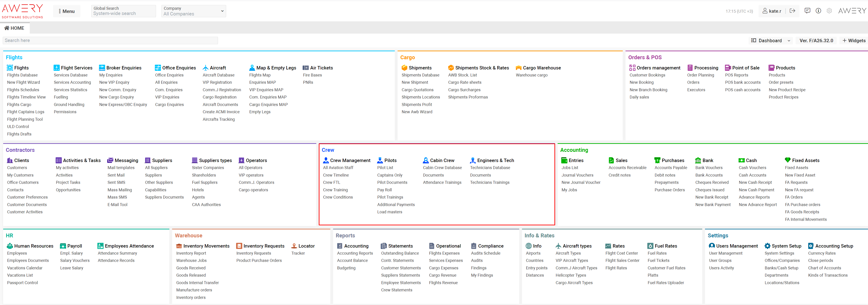The image size is (868, 305).
Task: Expand the Company All Companies dropdown
Action: click(x=193, y=11)
